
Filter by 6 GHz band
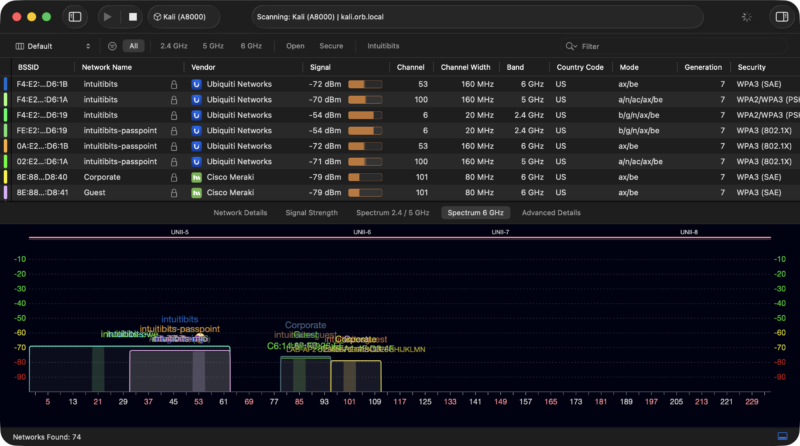coord(251,46)
